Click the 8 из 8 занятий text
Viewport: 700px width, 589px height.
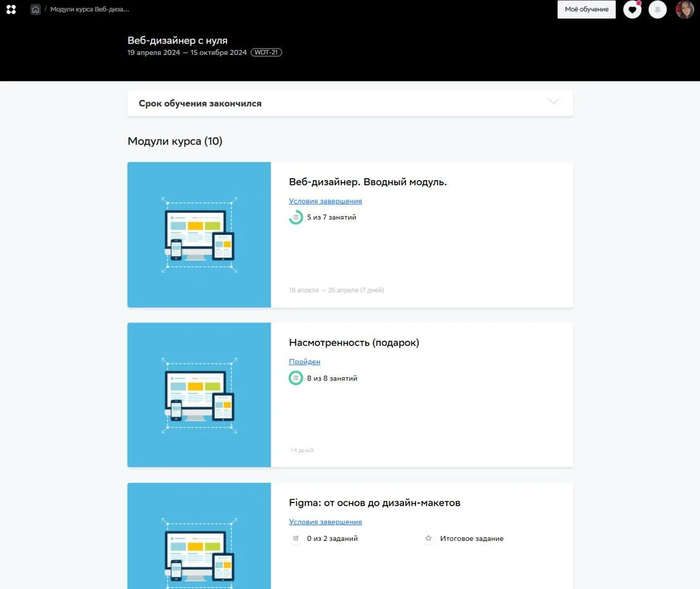(332, 379)
